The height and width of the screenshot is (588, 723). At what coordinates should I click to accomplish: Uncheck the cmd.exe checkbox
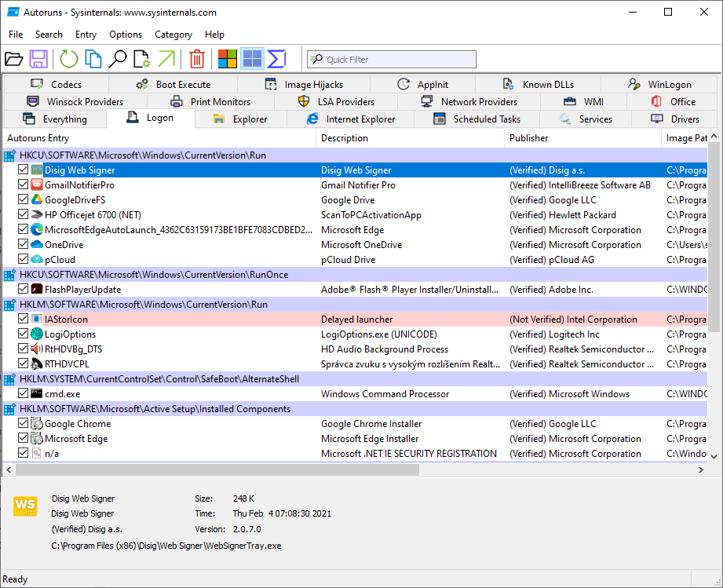point(23,393)
